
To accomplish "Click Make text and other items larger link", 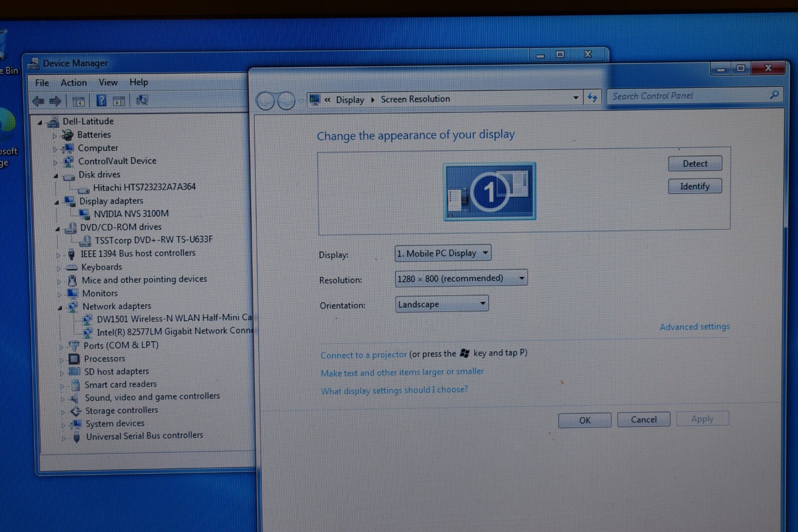I will click(402, 372).
